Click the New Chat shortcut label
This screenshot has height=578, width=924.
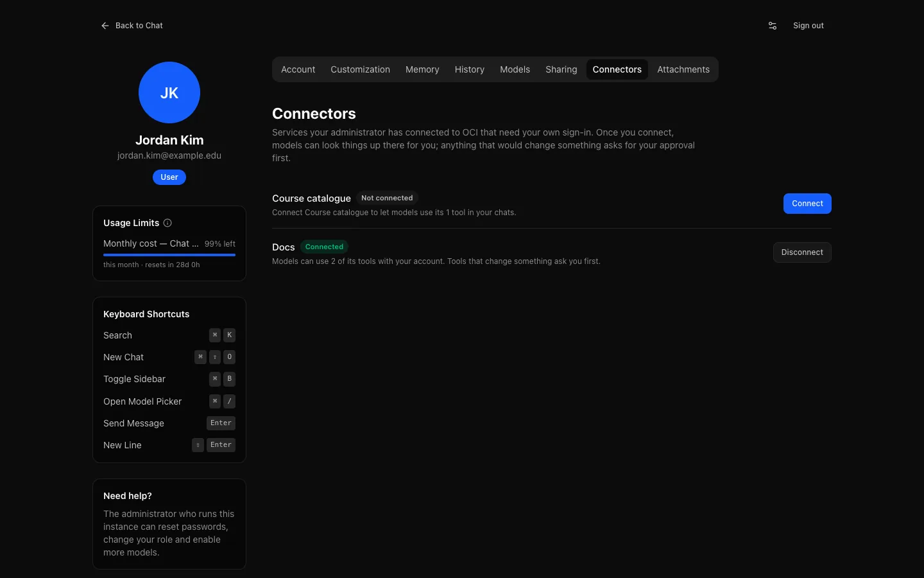pyautogui.click(x=123, y=357)
